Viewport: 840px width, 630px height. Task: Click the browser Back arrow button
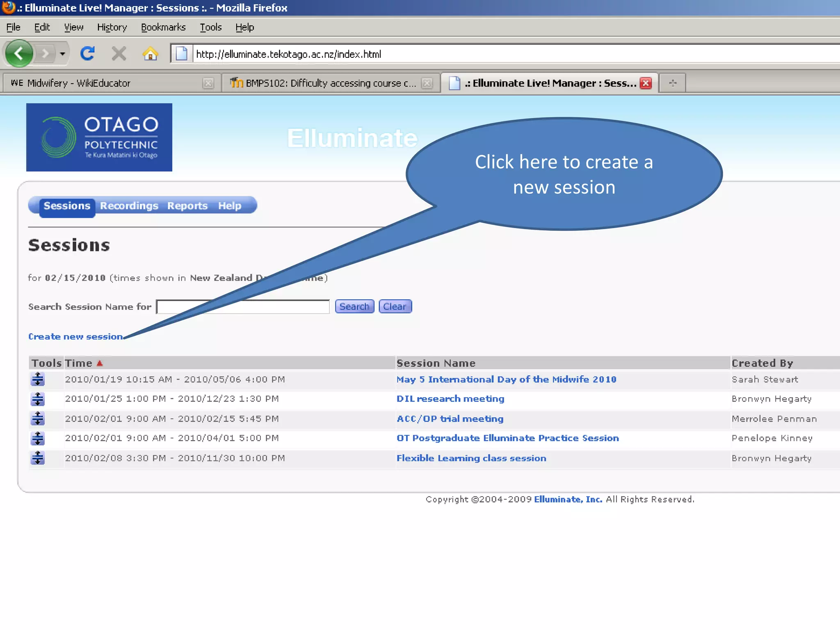[19, 54]
